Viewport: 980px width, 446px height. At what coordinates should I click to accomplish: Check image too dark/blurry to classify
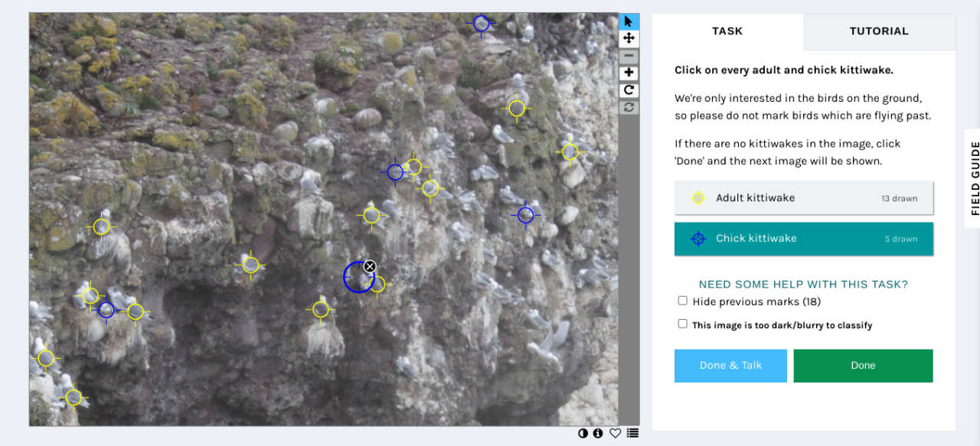(683, 324)
